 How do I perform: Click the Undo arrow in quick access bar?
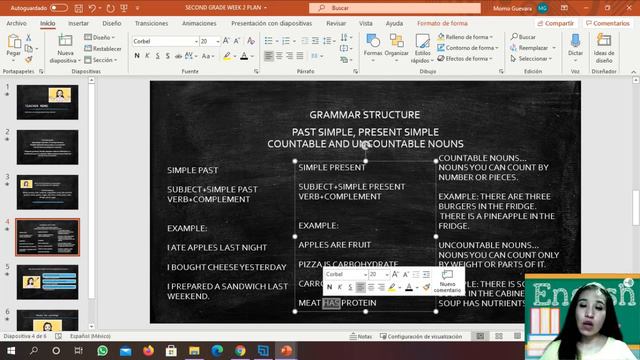(92, 8)
